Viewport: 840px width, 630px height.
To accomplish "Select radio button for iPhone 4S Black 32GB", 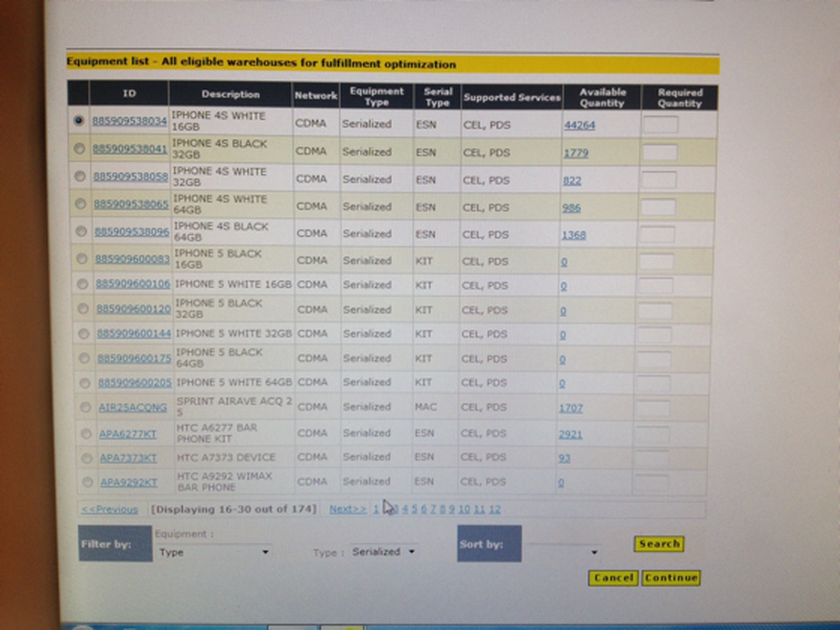I will click(x=79, y=149).
